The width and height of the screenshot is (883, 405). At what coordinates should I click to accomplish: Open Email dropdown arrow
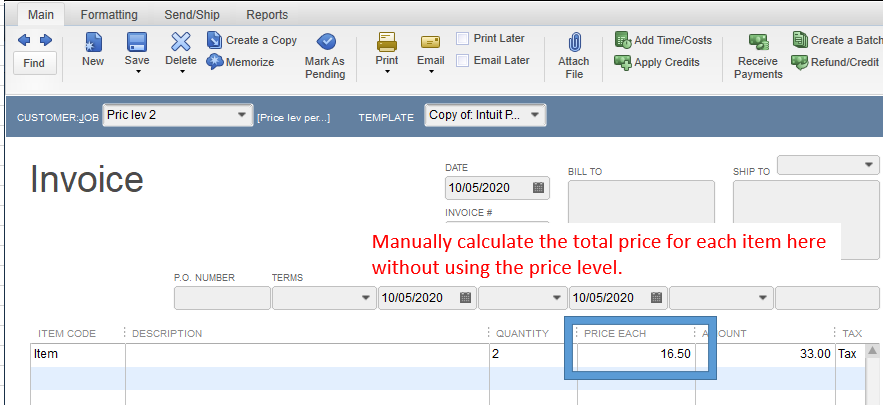point(431,72)
